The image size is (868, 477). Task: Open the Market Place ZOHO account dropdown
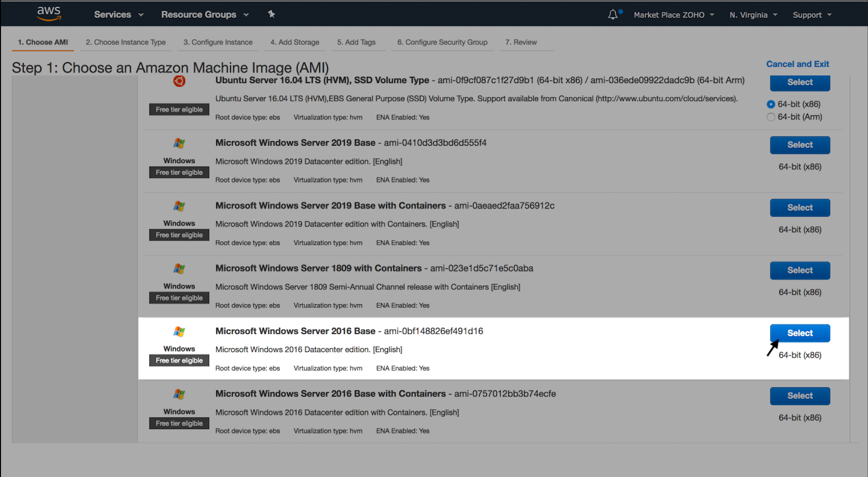(674, 15)
